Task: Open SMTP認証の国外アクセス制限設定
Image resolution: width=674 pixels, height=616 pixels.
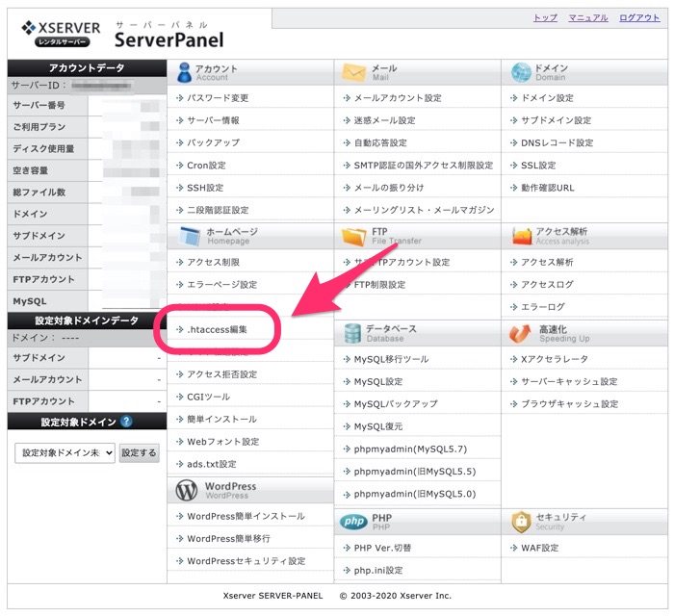Action: [x=424, y=166]
